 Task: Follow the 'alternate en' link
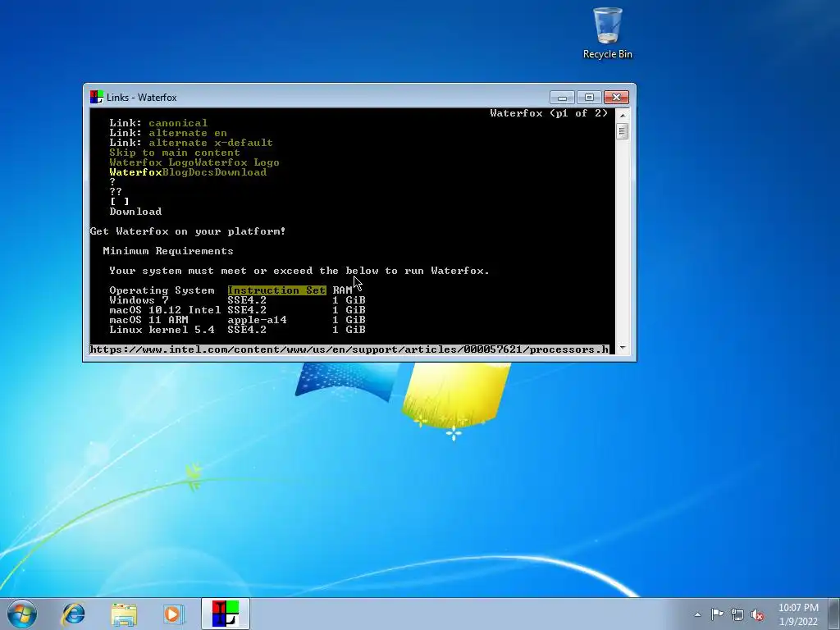188,133
